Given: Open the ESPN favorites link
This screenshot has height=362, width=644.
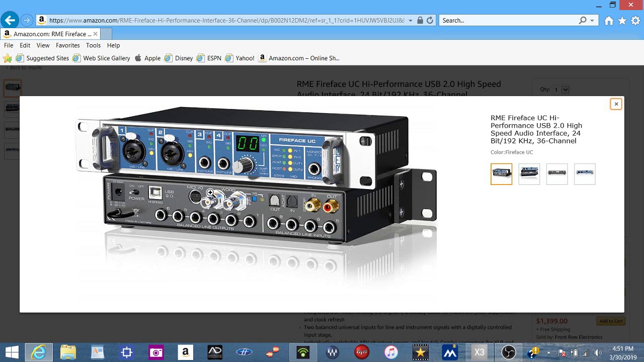Looking at the screenshot, I should (209, 58).
